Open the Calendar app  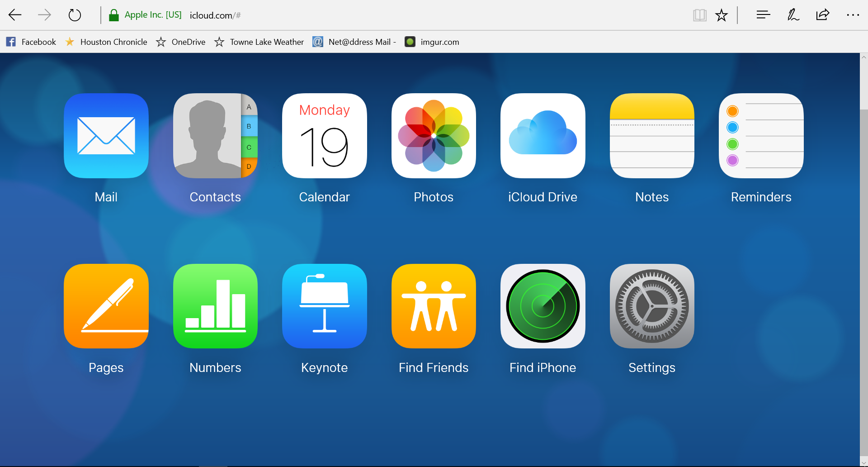point(325,136)
